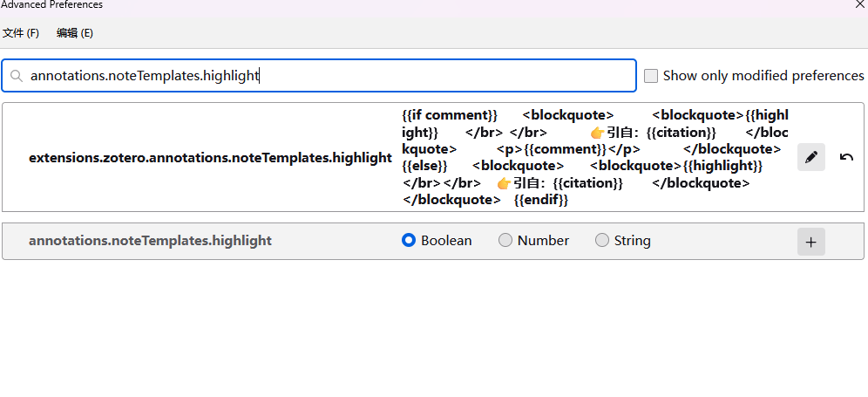This screenshot has width=868, height=397.
Task: Reset the highlight template preference with the undo arrow
Action: point(846,157)
